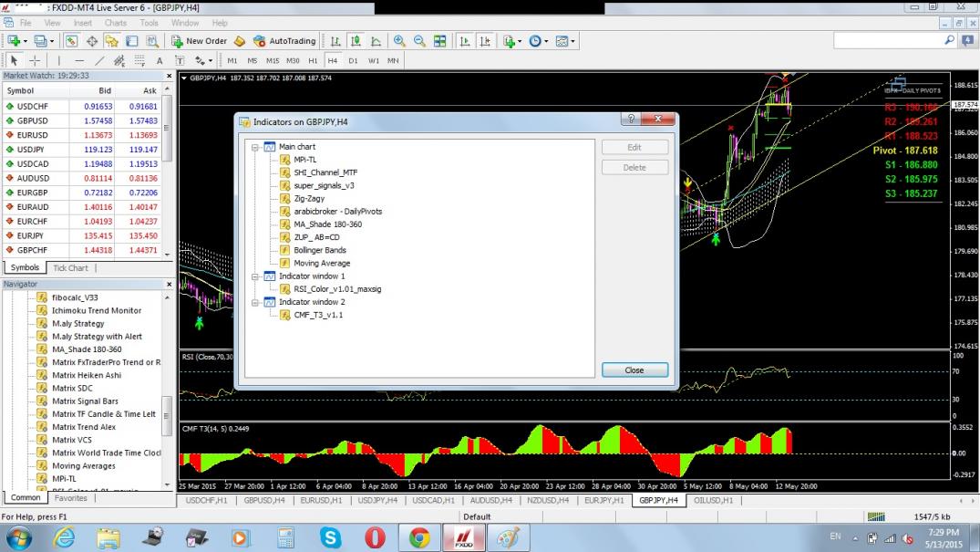Click the zoom in magnifier icon
This screenshot has height=552, width=980.
[x=399, y=41]
